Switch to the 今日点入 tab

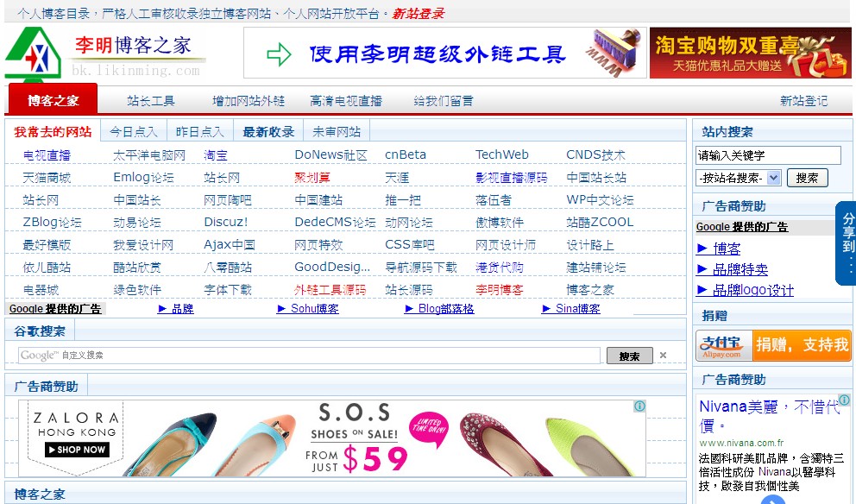coord(134,132)
